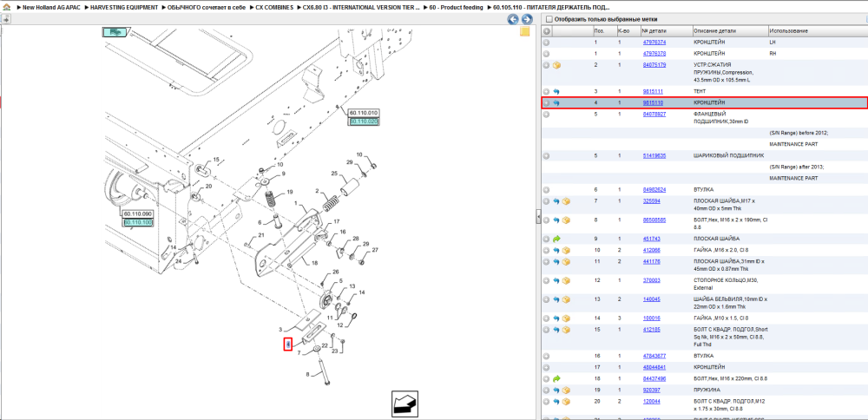Open CX6.80 I3 International Version breadcrumb
The image size is (868, 420).
pos(361,7)
